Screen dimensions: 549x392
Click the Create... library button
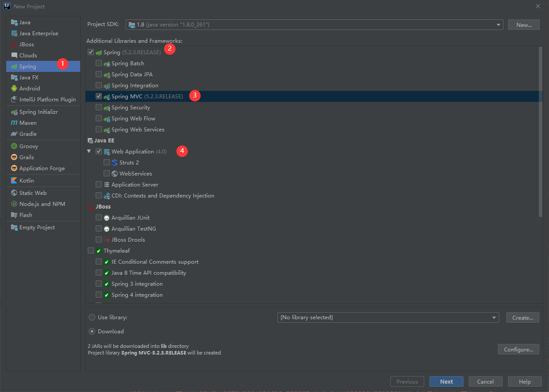(x=523, y=317)
